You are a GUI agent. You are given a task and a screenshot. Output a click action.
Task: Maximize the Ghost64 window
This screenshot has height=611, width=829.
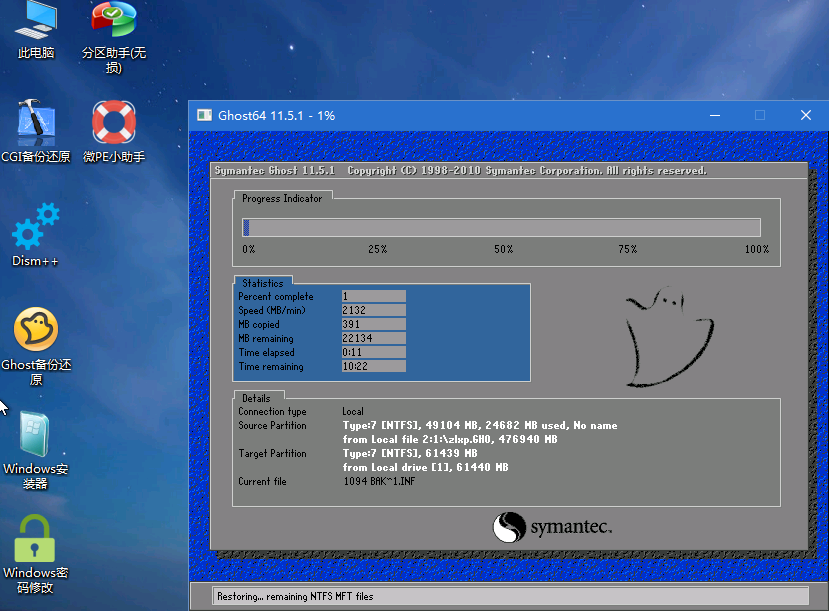760,115
